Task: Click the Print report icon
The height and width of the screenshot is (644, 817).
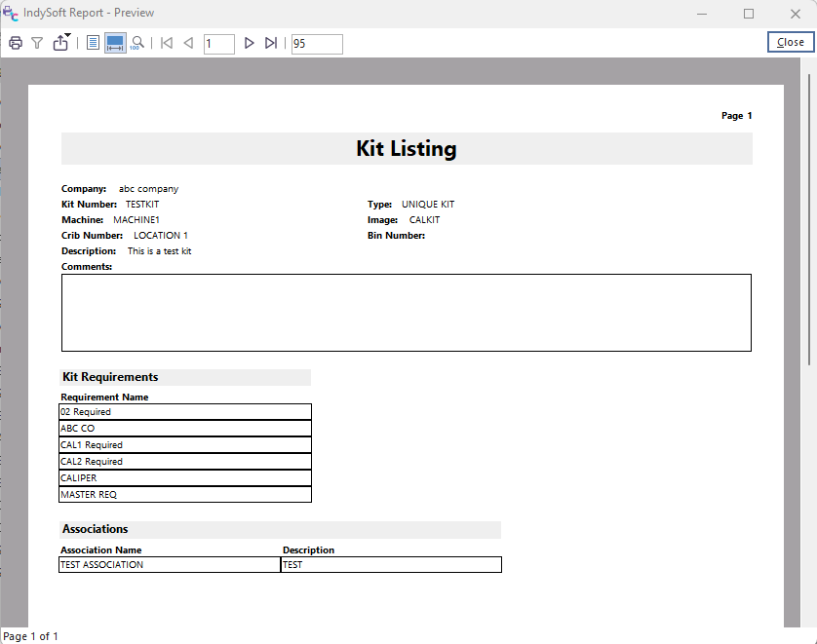Action: click(16, 43)
